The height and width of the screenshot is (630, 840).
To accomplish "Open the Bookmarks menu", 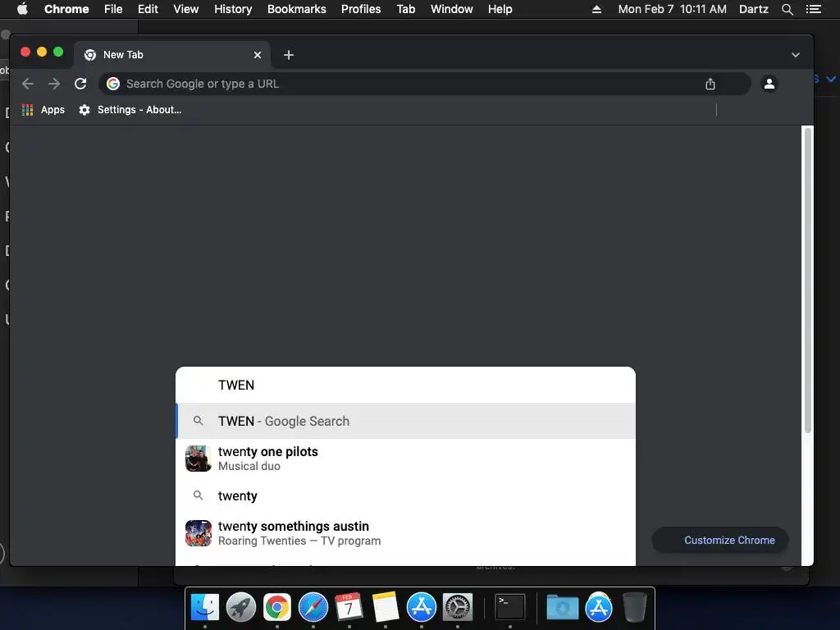I will tap(296, 9).
